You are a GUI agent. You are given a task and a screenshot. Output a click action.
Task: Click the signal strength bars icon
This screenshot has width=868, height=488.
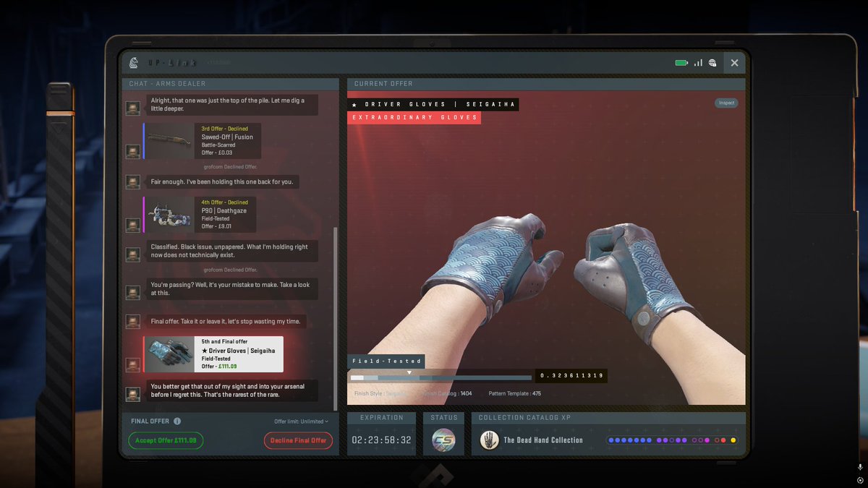click(x=698, y=63)
